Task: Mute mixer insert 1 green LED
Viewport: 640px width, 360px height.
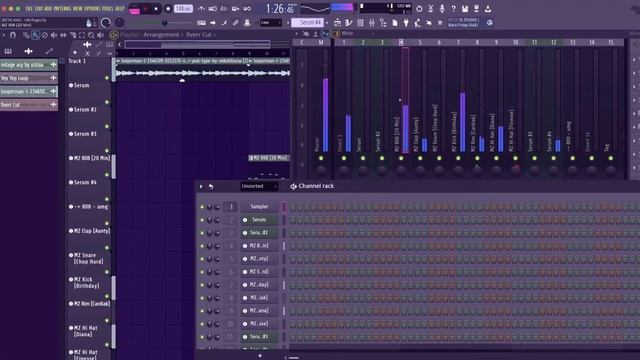Action: click(344, 158)
